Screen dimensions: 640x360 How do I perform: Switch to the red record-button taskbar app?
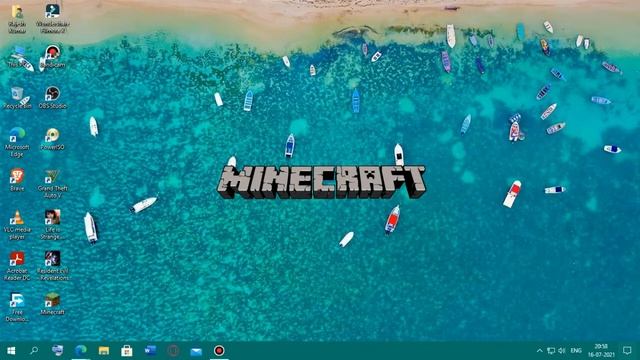[x=219, y=351]
